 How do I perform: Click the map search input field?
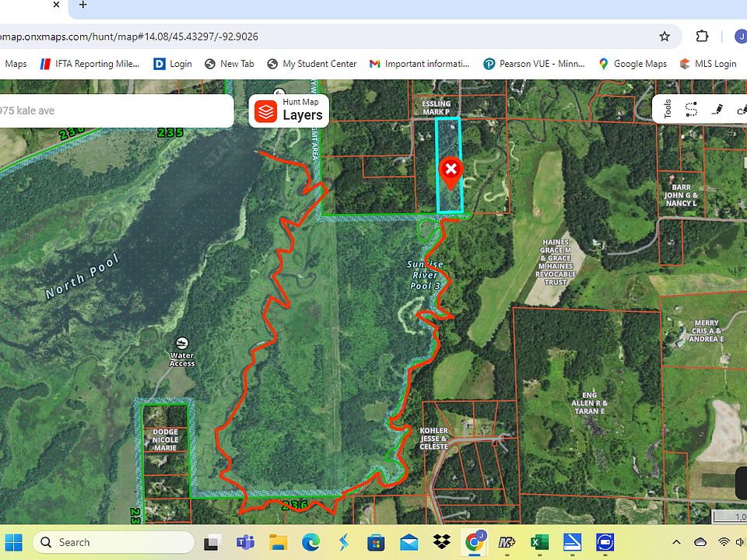[x=117, y=110]
